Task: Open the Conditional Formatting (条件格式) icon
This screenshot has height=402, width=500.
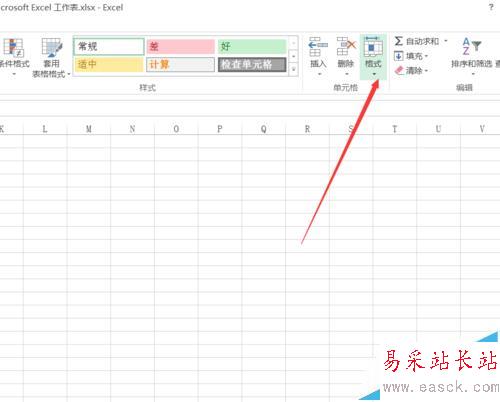Action: (x=13, y=48)
